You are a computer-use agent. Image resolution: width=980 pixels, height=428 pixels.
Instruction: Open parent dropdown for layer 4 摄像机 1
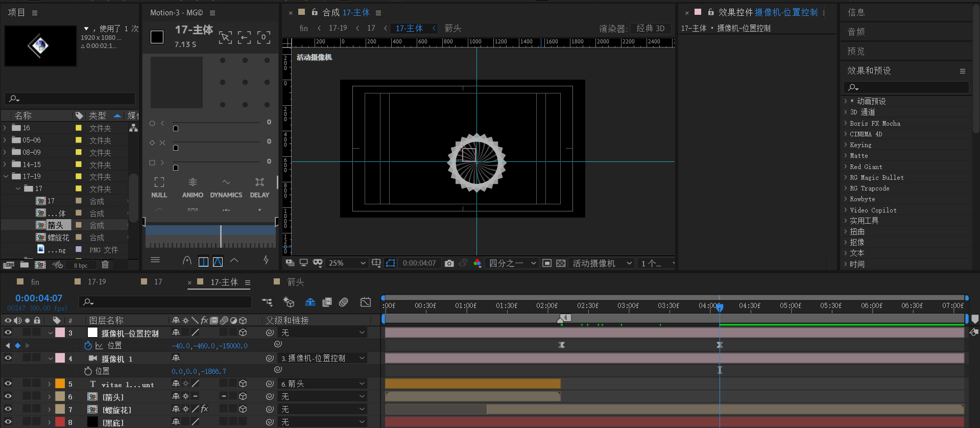click(322, 358)
